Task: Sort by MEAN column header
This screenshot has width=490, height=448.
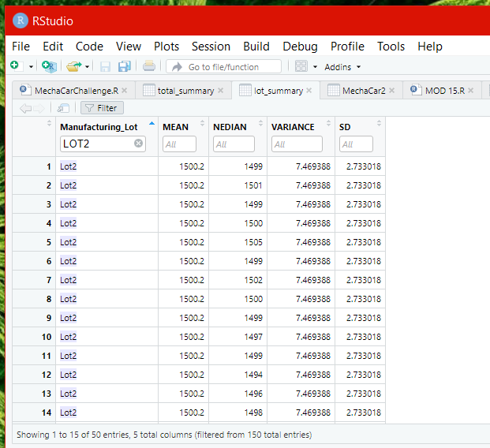Action: (x=175, y=127)
